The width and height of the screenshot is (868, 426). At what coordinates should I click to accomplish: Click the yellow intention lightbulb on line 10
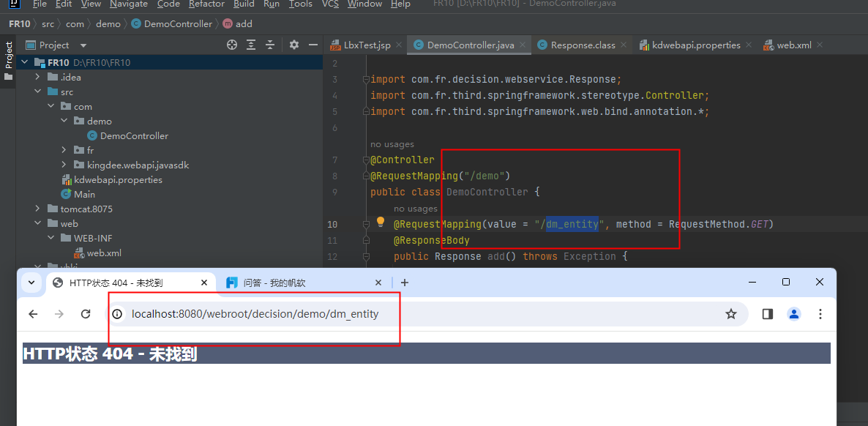click(x=381, y=222)
